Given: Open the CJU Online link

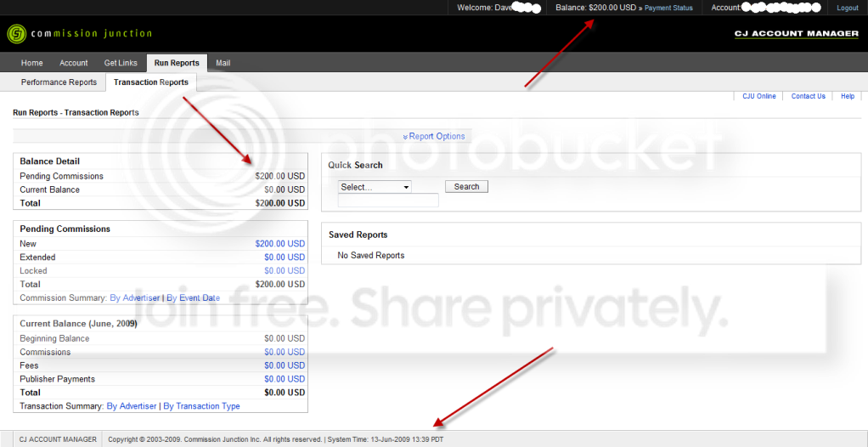Looking at the screenshot, I should (x=759, y=96).
